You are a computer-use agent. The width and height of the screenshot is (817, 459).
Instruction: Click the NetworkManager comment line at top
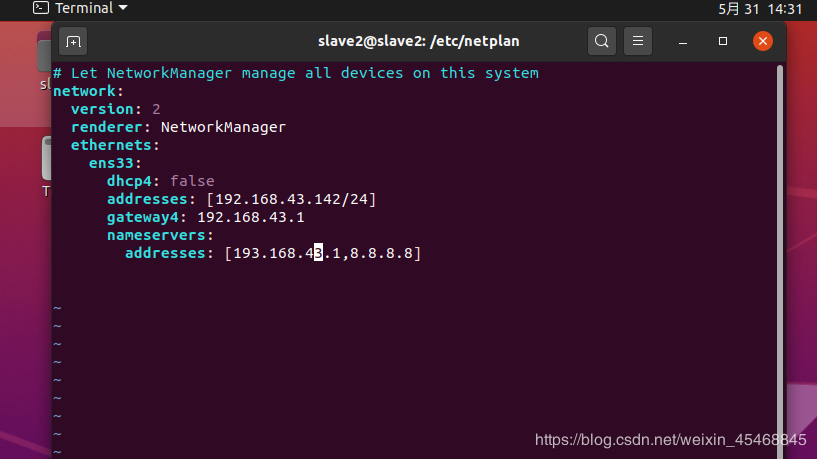point(296,73)
